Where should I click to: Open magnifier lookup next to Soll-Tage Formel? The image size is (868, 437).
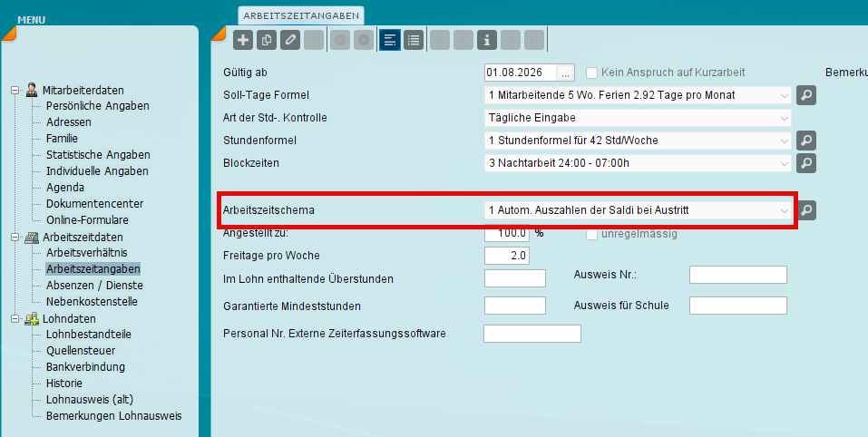tap(806, 95)
